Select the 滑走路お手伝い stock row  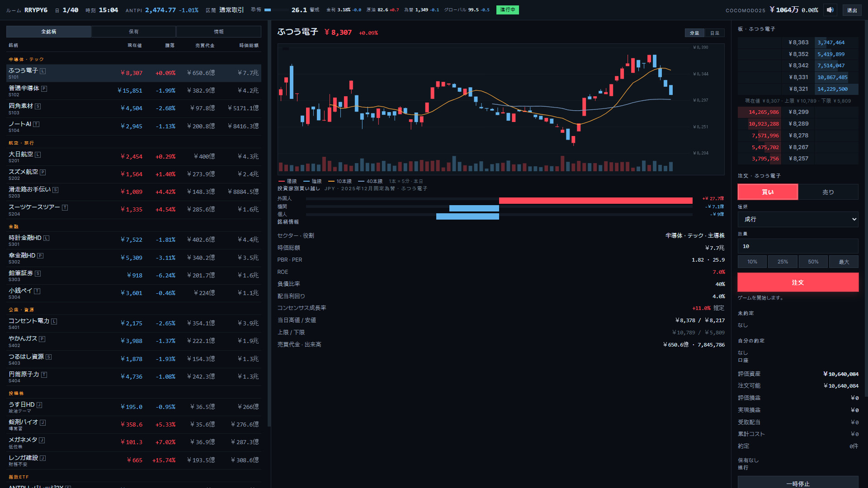coord(134,192)
